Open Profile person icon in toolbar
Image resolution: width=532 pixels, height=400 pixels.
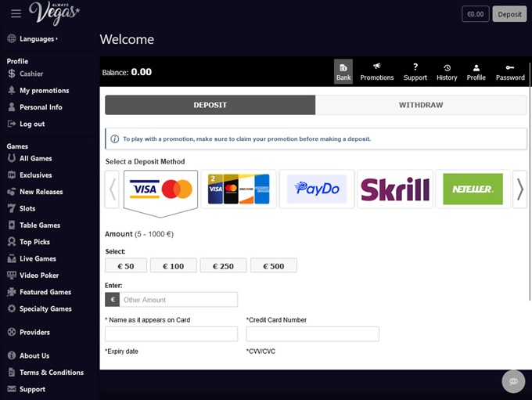476,68
